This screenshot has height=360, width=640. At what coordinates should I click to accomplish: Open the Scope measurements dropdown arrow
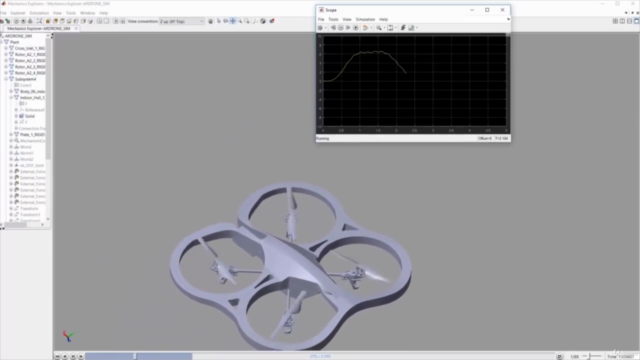pos(417,28)
